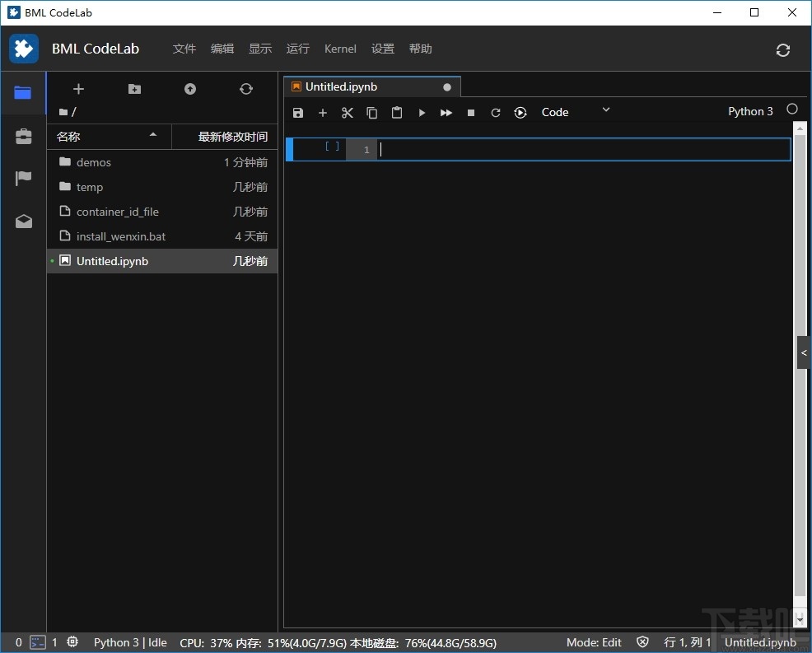Toggle the file browser sidebar panel

pos(22,93)
